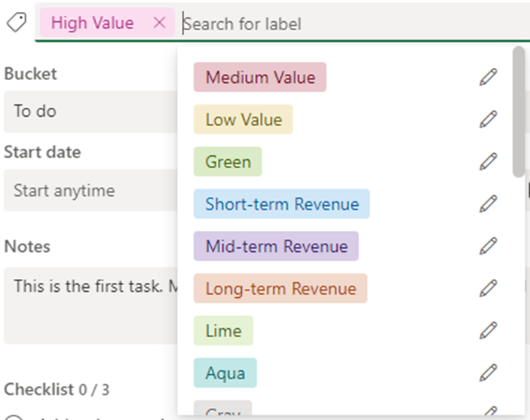Click the edit pencil beside Aqua
Screen dimensions: 530x420
click(489, 372)
